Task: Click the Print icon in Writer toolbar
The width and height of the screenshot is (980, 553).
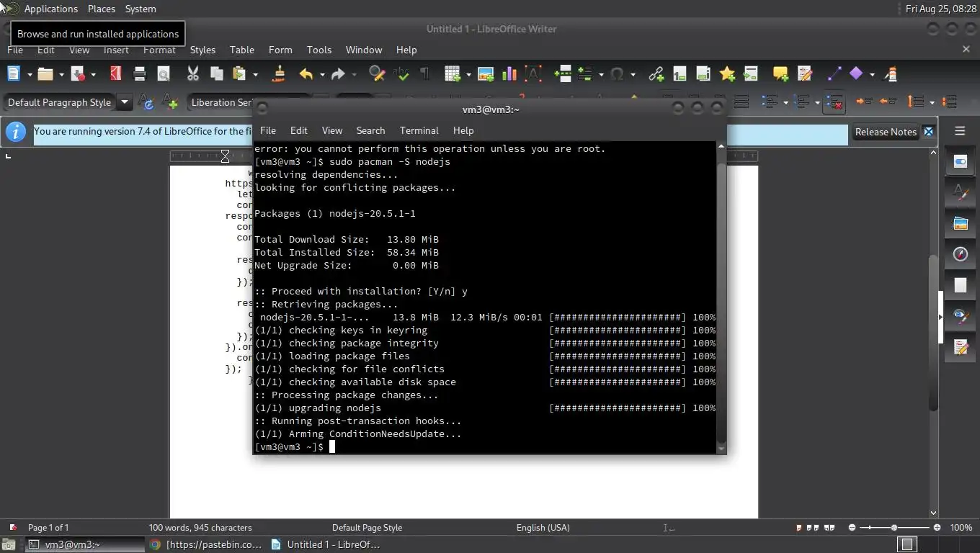Action: (x=140, y=73)
